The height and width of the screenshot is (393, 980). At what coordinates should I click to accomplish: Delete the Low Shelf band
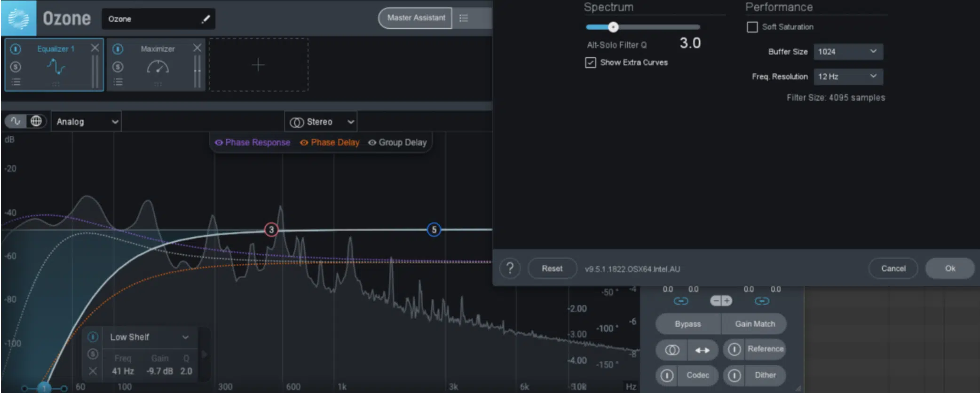pyautogui.click(x=93, y=371)
